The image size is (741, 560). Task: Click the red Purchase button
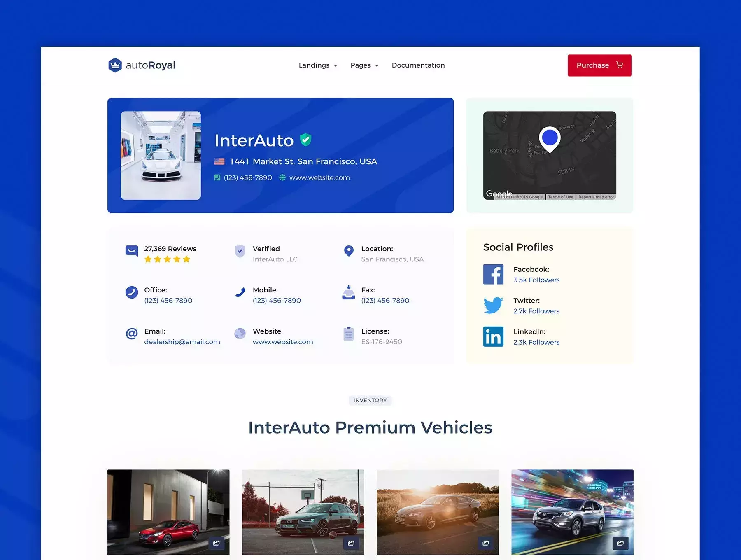click(x=599, y=65)
